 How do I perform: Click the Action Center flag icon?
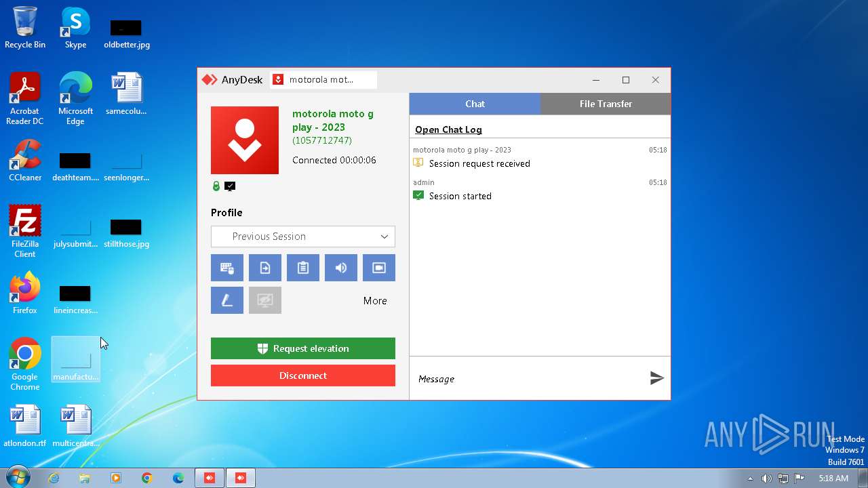tap(800, 479)
